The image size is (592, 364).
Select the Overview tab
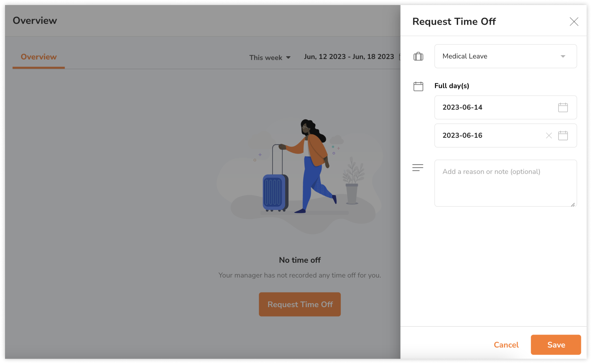tap(39, 57)
